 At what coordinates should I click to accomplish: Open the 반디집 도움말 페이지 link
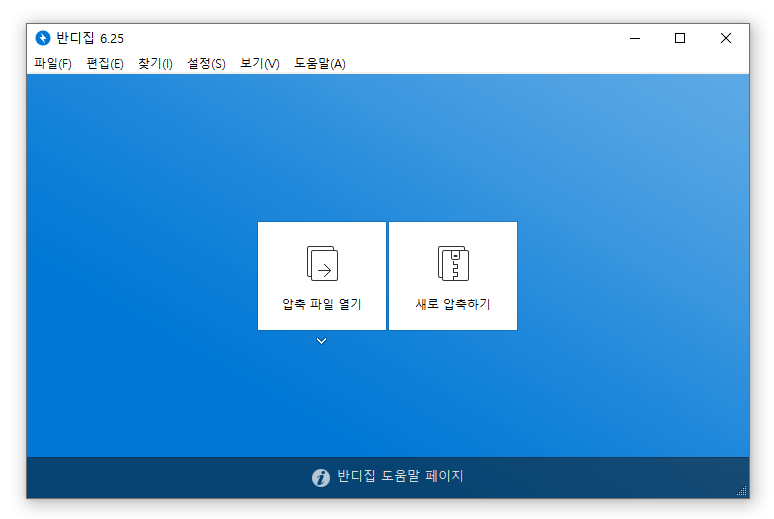(x=400, y=476)
